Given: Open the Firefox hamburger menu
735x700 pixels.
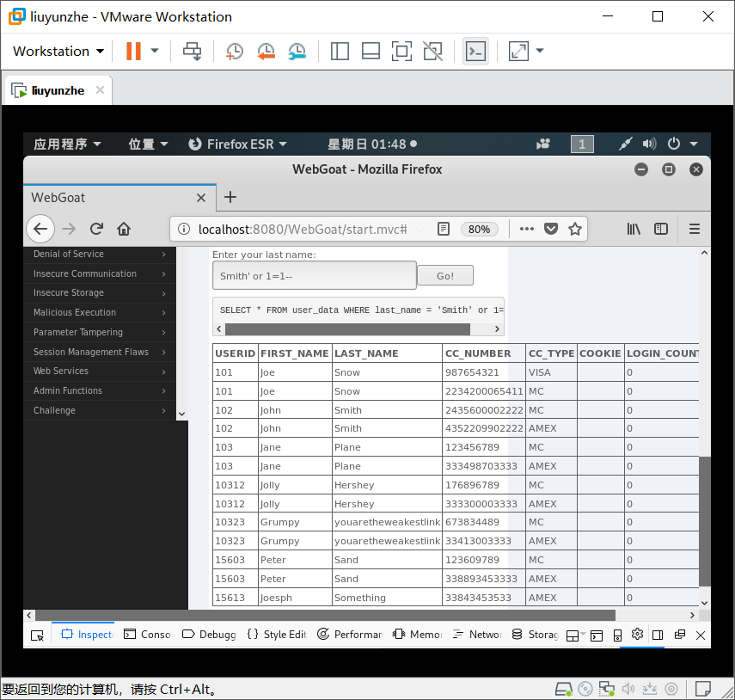Looking at the screenshot, I should [695, 229].
